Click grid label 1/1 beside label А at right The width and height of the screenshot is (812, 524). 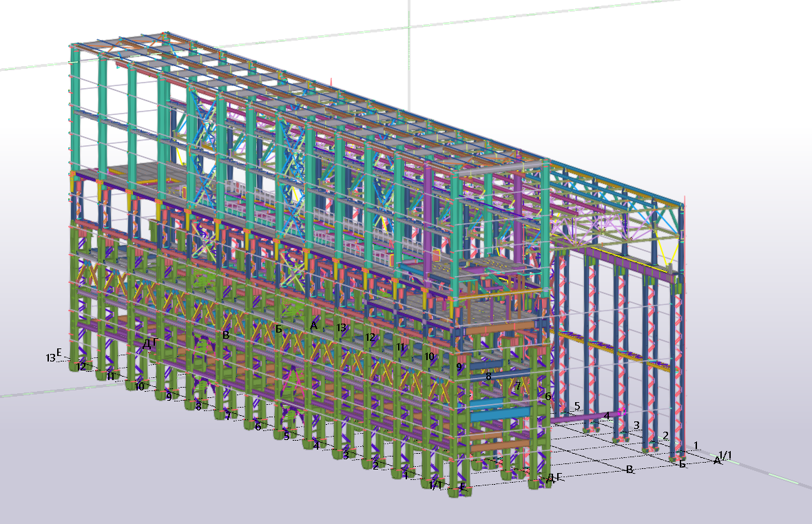pos(725,455)
